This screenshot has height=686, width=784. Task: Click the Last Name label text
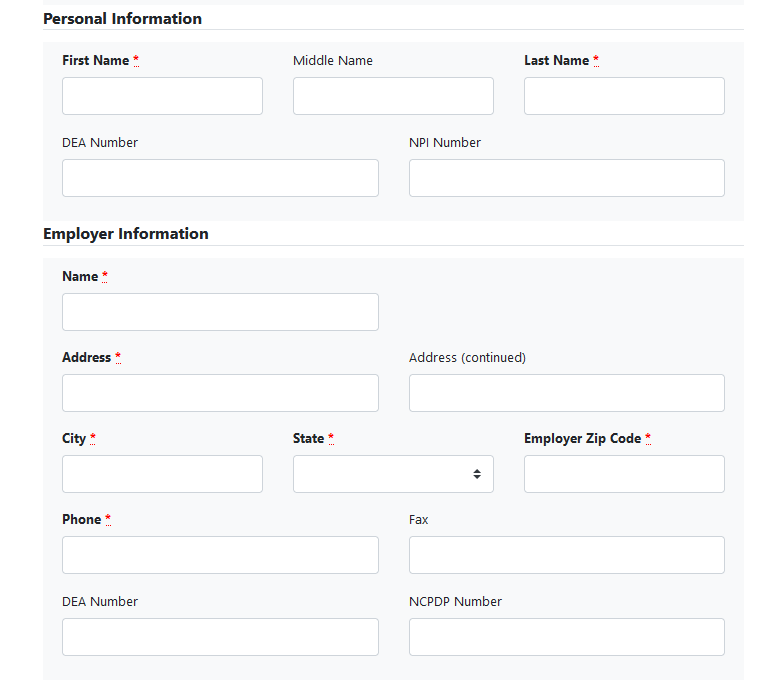point(556,61)
